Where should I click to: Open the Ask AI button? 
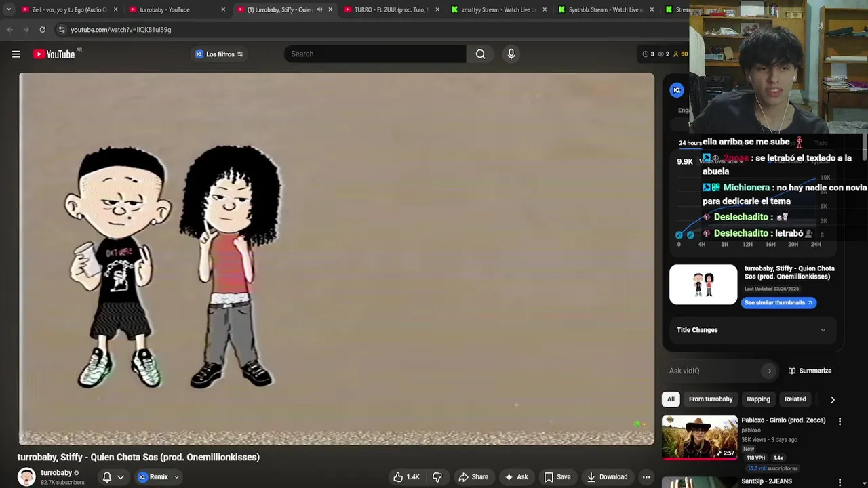click(x=516, y=477)
